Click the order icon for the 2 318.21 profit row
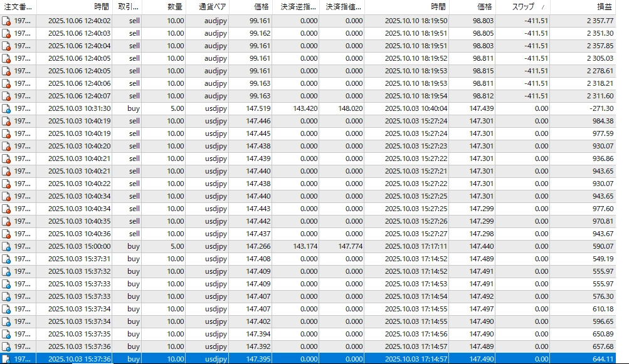The height and width of the screenshot is (364, 629). (x=6, y=84)
